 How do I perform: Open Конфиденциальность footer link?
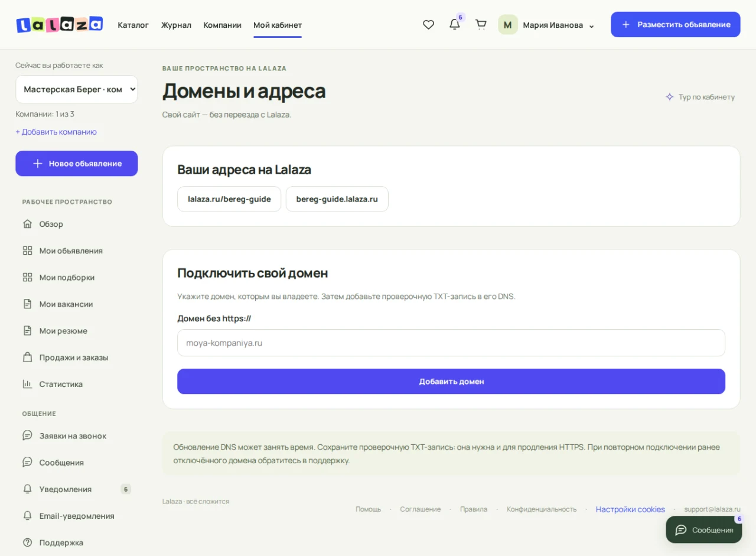tap(542, 509)
